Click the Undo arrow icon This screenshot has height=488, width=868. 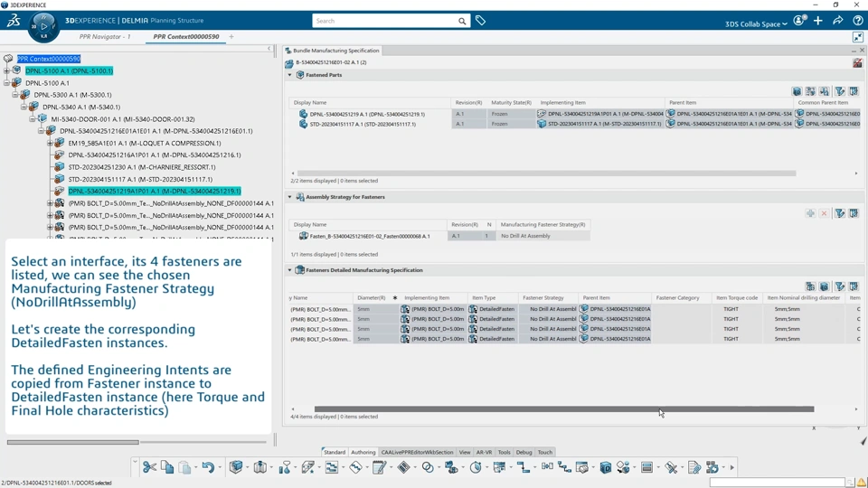208,467
